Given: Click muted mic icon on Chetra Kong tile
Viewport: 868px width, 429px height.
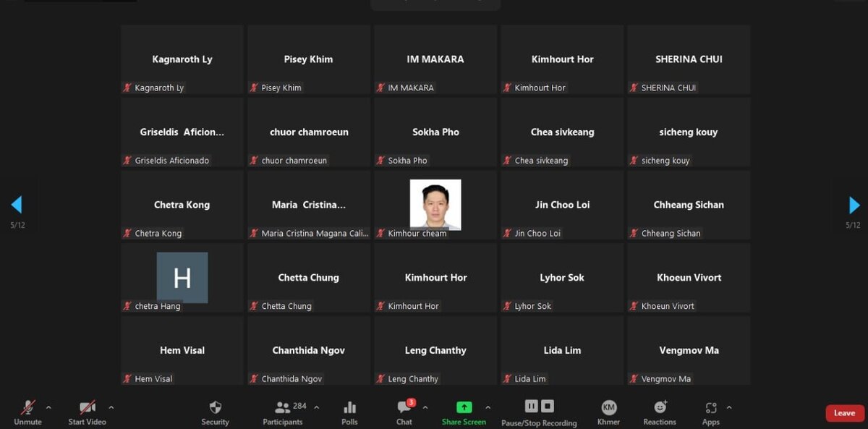Looking at the screenshot, I should click(127, 233).
